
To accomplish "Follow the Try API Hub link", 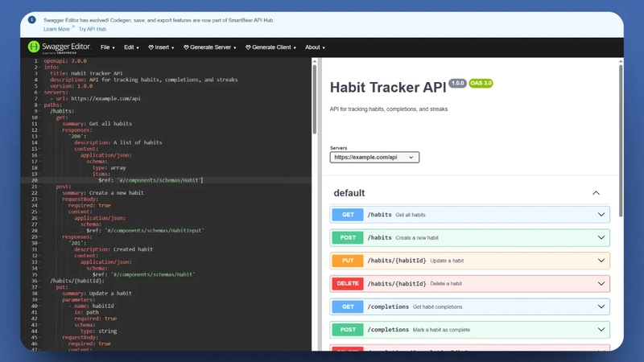I will [93, 29].
